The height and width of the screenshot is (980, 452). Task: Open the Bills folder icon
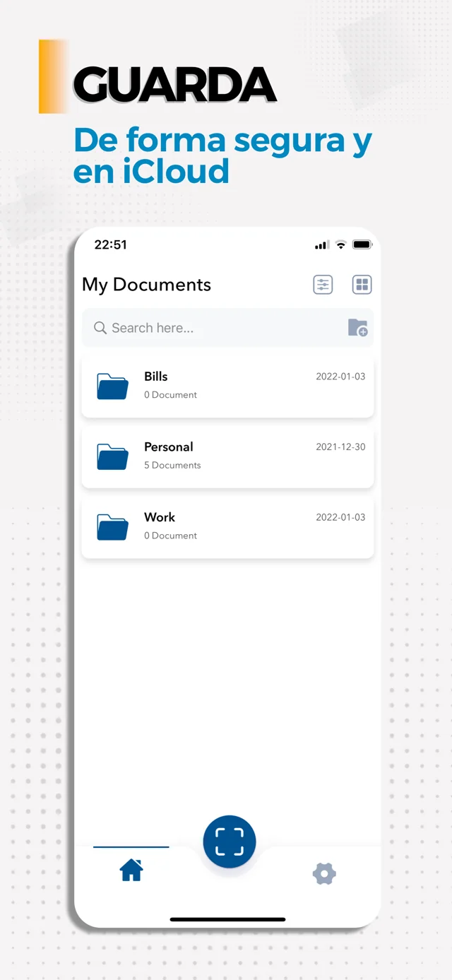[x=112, y=386]
